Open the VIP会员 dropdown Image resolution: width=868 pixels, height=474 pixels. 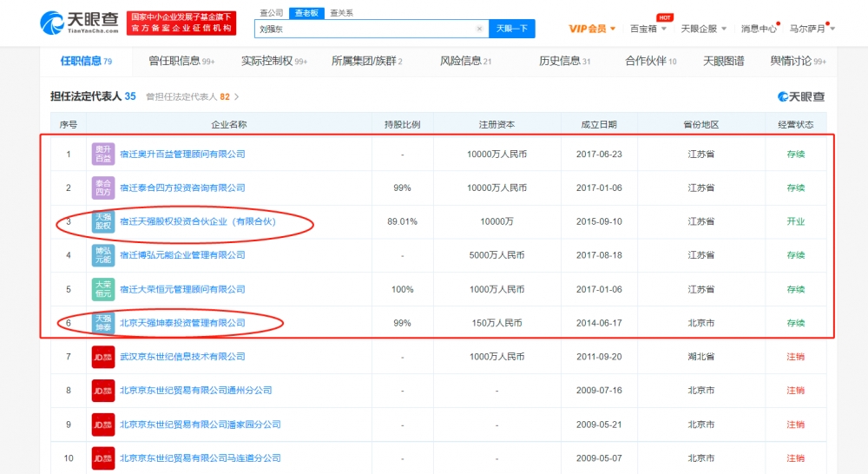click(592, 29)
